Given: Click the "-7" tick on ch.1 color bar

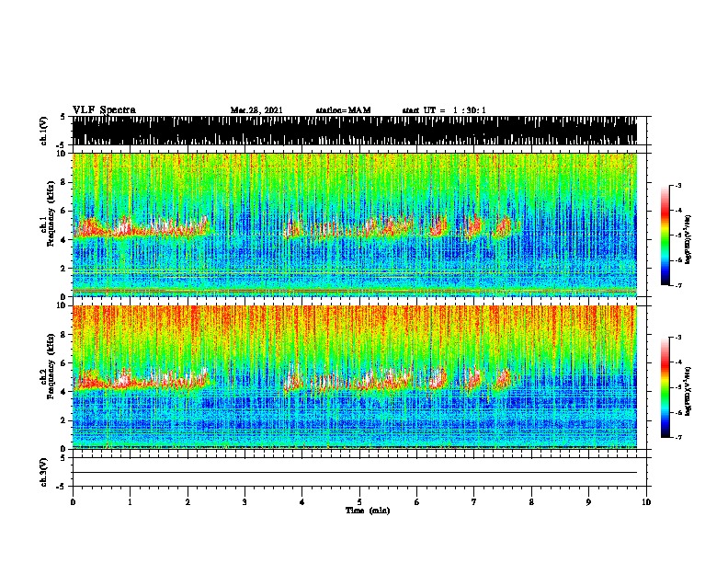Looking at the screenshot, I should [677, 285].
